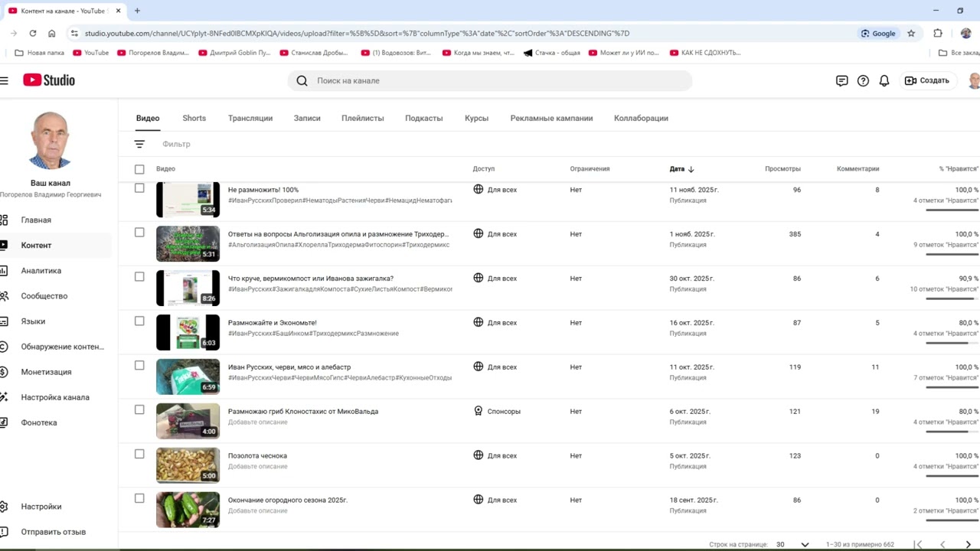Open Настройка канала in the sidebar
The image size is (980, 551).
pos(55,397)
